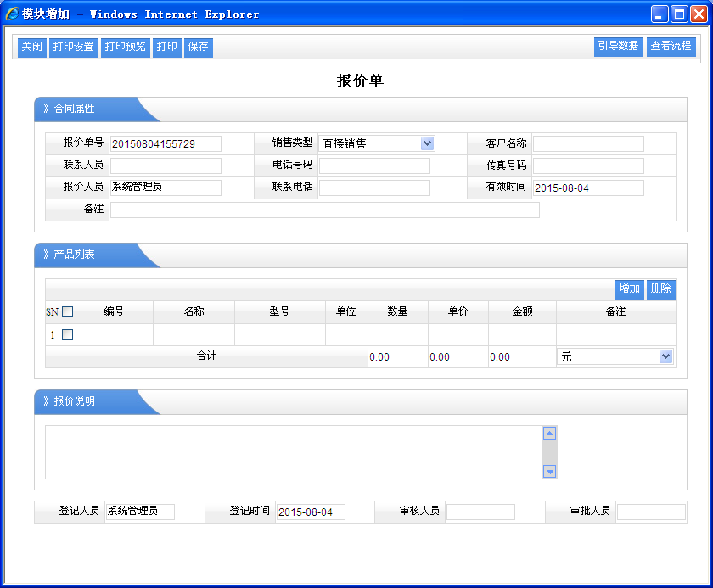Delete selected row using 删除

[660, 289]
